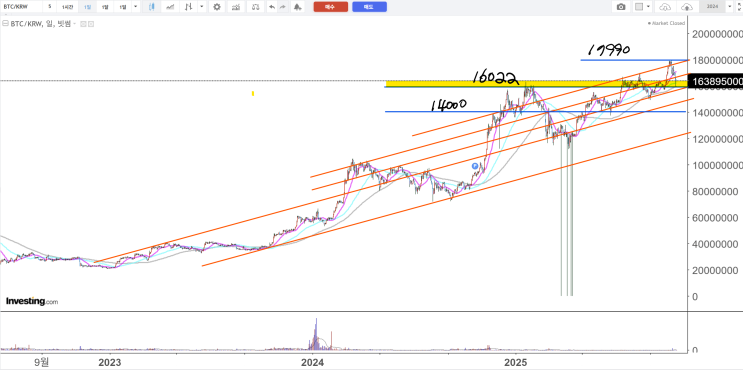Click the blue event marker on chart
This screenshot has width=743, height=370.
pyautogui.click(x=475, y=166)
